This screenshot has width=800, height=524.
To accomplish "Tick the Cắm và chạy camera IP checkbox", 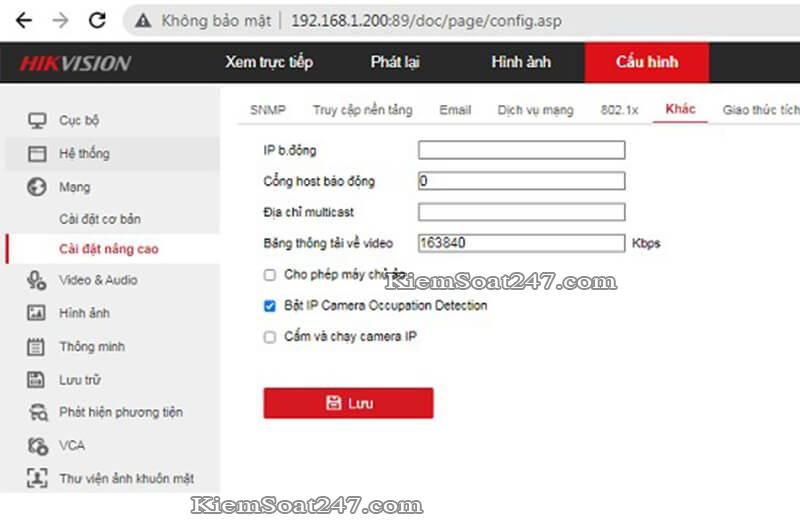I will coord(270,337).
